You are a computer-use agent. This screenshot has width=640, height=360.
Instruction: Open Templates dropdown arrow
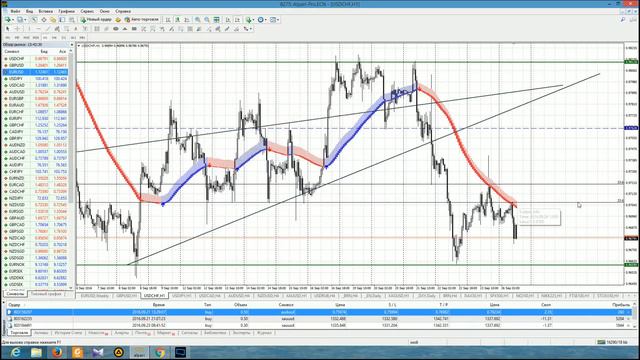pyautogui.click(x=278, y=20)
